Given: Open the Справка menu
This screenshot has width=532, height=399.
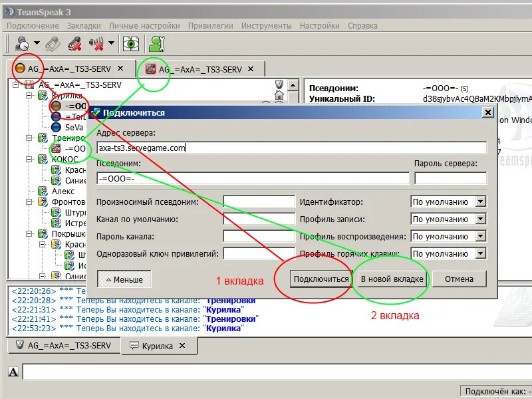Looking at the screenshot, I should (x=362, y=26).
